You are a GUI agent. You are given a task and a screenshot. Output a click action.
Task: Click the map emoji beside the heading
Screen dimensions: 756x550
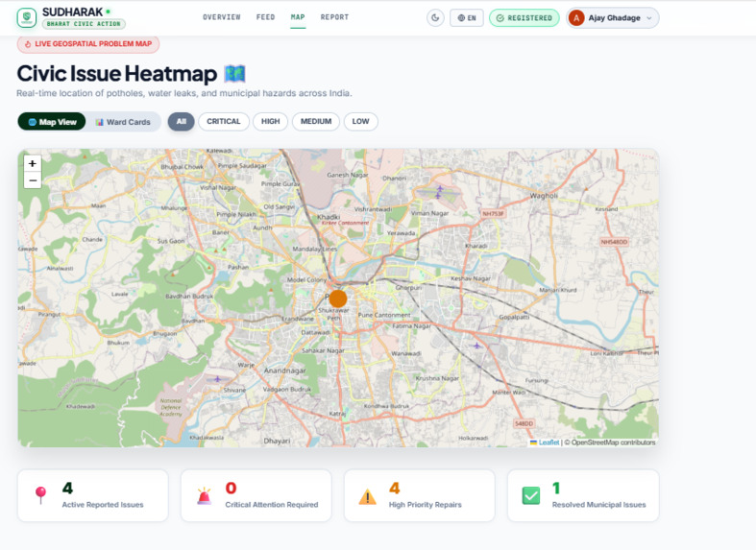coord(235,74)
